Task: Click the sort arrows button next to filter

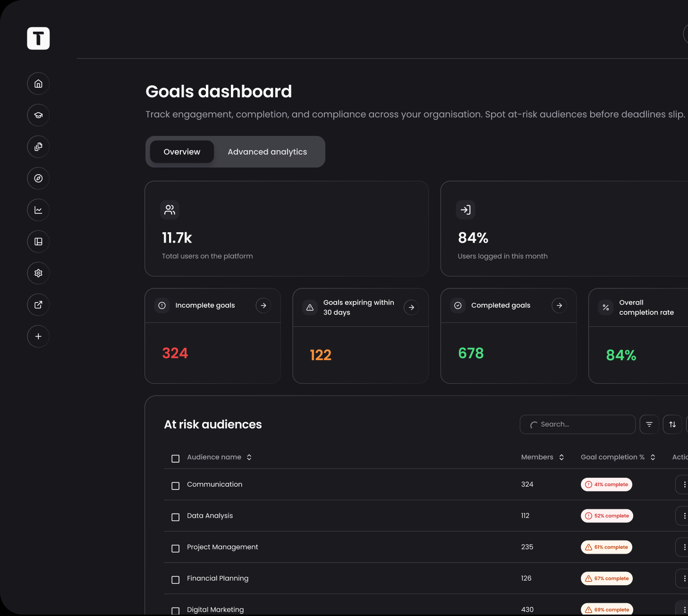Action: (672, 424)
